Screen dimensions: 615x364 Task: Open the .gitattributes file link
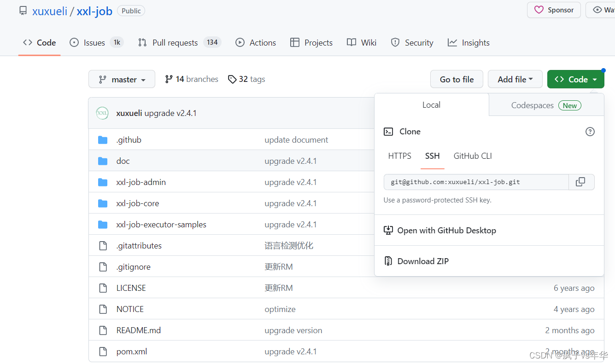click(x=139, y=246)
